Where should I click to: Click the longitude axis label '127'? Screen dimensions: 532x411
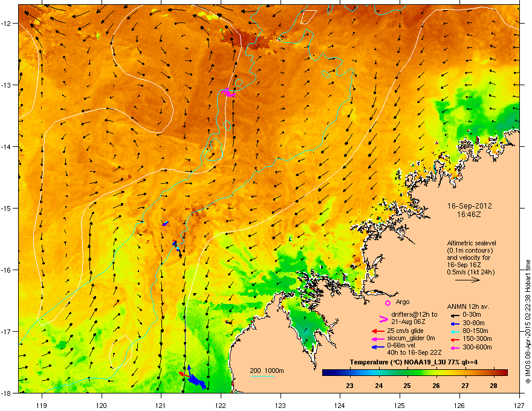pos(519,405)
